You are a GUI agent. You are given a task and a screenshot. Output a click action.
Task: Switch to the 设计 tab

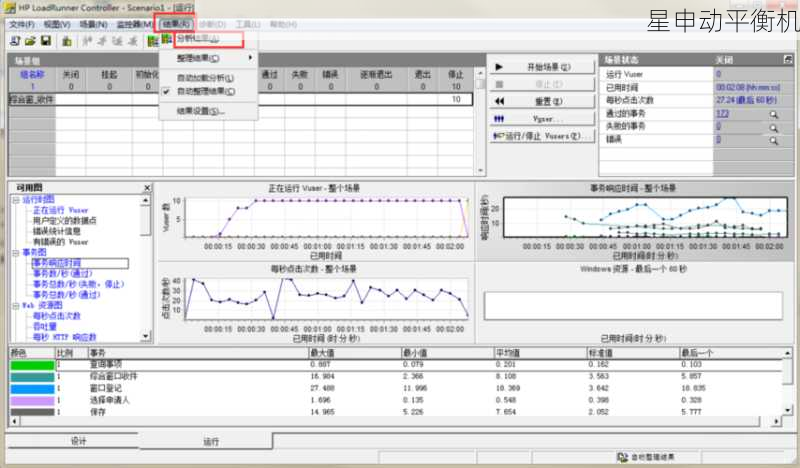pos(78,441)
